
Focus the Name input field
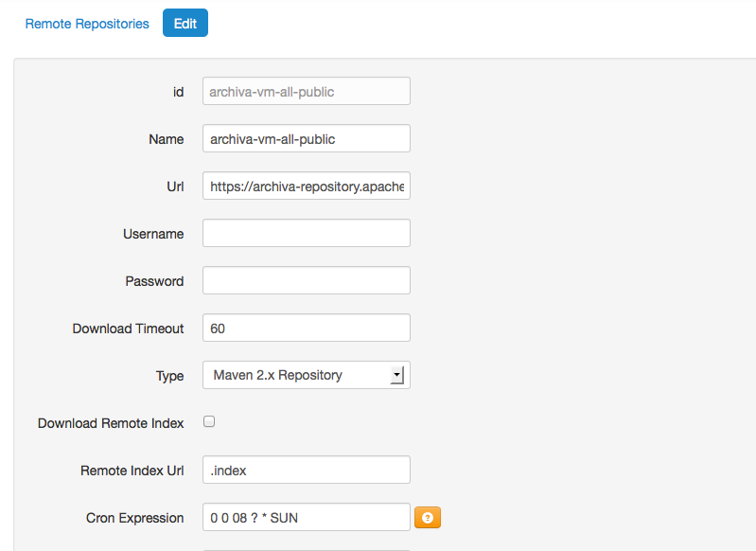(x=306, y=138)
